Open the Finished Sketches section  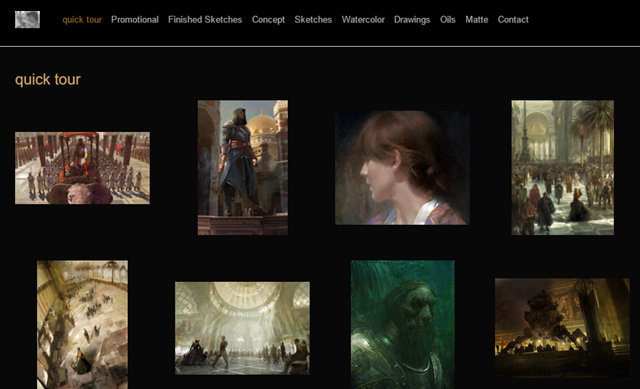point(205,20)
